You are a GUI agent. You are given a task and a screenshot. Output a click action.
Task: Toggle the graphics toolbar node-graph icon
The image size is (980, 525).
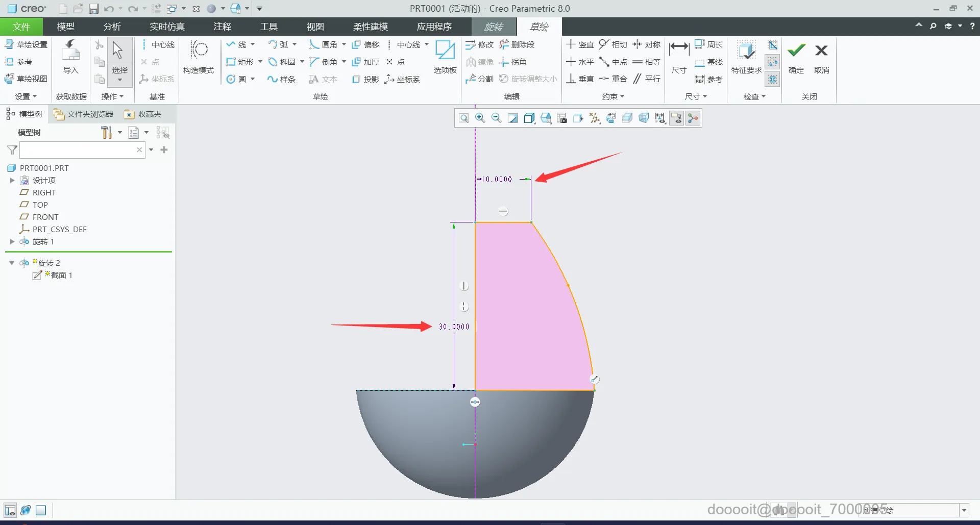pos(693,118)
